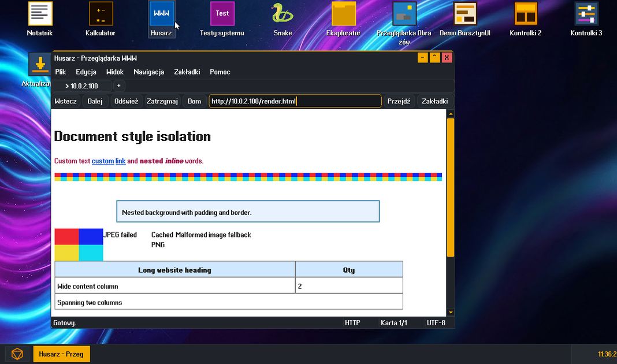617x364 pixels.
Task: Click the scrollbar up arrow
Action: [451, 114]
